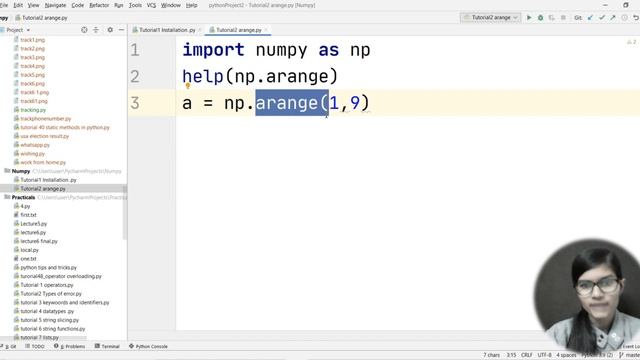Hide the Project tool window
The width and height of the screenshot is (640, 360).
coord(121,30)
